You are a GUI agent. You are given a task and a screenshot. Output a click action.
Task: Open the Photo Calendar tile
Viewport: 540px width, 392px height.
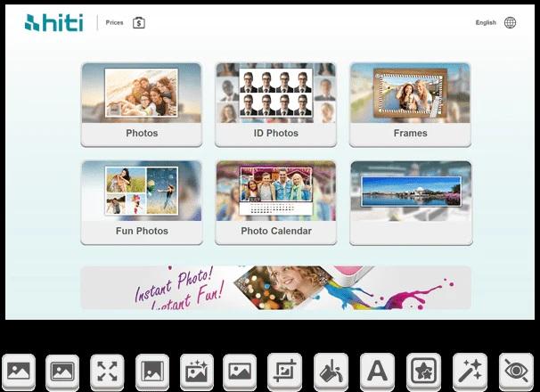click(276, 202)
